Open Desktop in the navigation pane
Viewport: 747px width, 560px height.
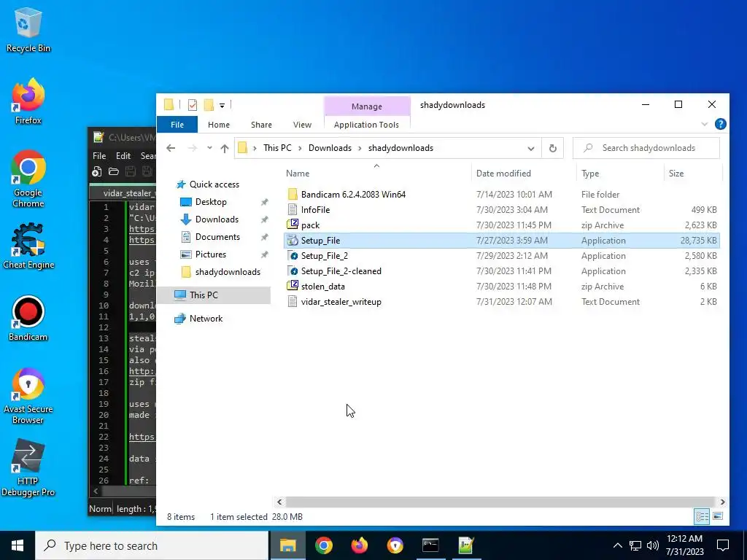click(211, 202)
